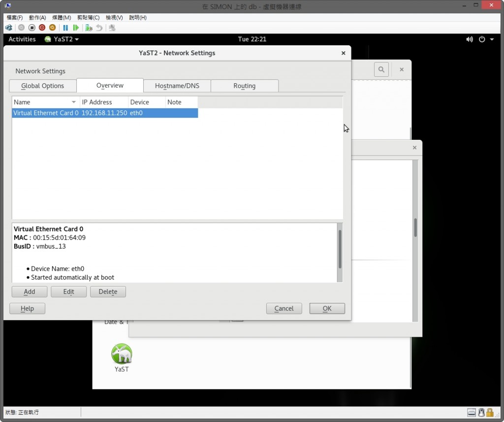The image size is (504, 422).
Task: Click the enhanced session icon in toolbar
Action: (x=112, y=28)
